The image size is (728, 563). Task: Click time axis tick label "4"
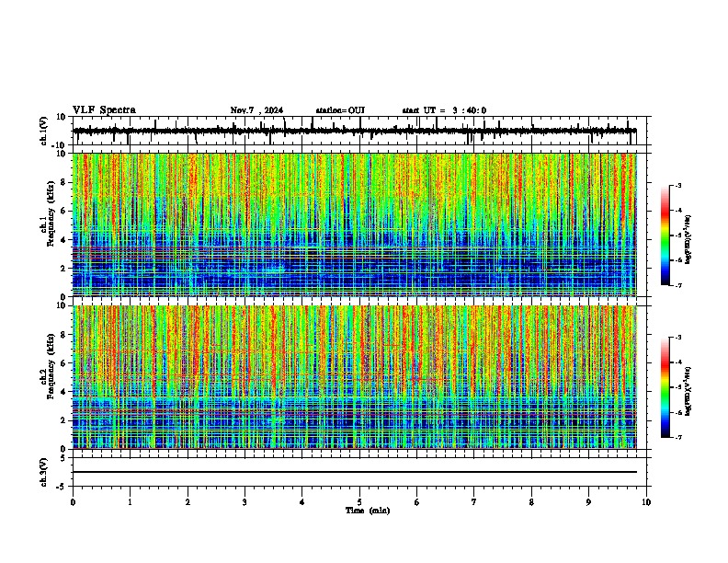(302, 502)
